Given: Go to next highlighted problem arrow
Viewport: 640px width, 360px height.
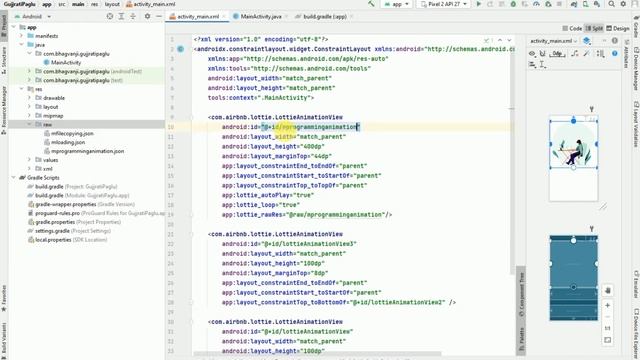Looking at the screenshot, I should [509, 40].
